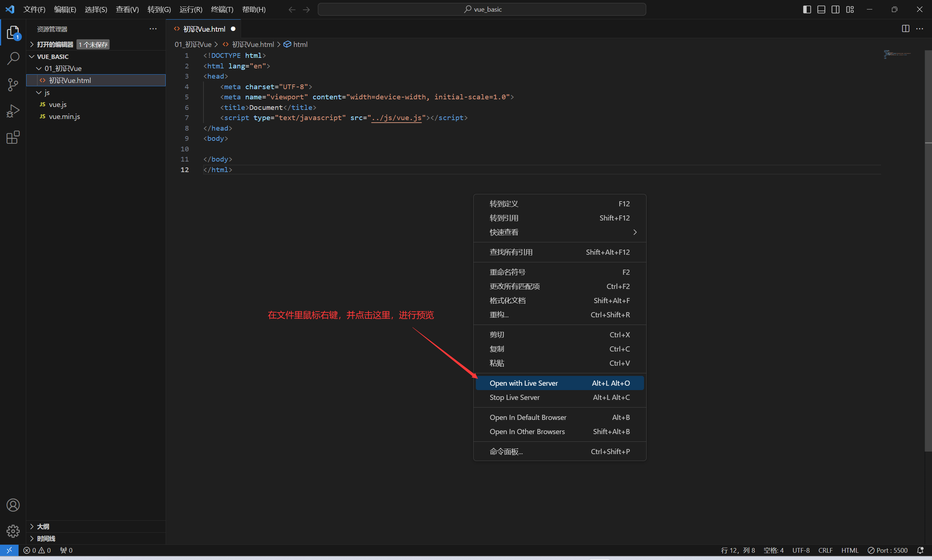
Task: Click the vue_basic command center search box
Action: pyautogui.click(x=482, y=9)
